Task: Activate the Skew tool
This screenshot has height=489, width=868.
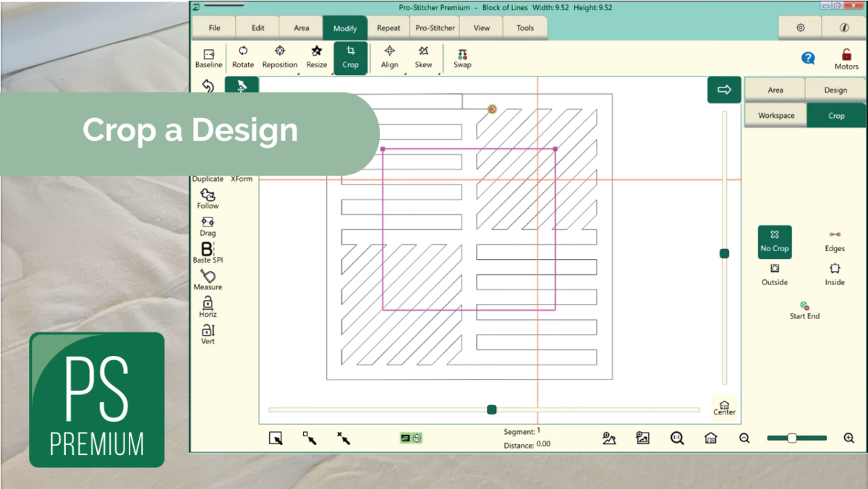Action: 423,58
